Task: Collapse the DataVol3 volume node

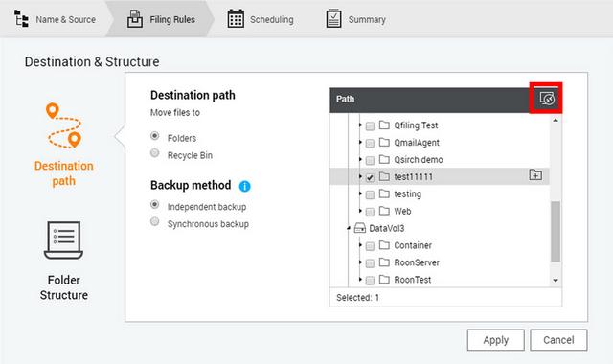Action: click(x=349, y=228)
